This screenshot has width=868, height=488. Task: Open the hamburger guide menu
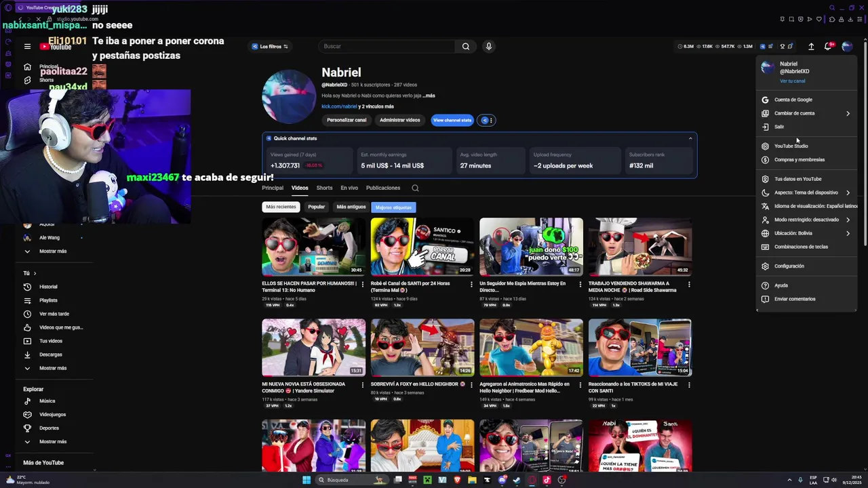click(x=27, y=46)
